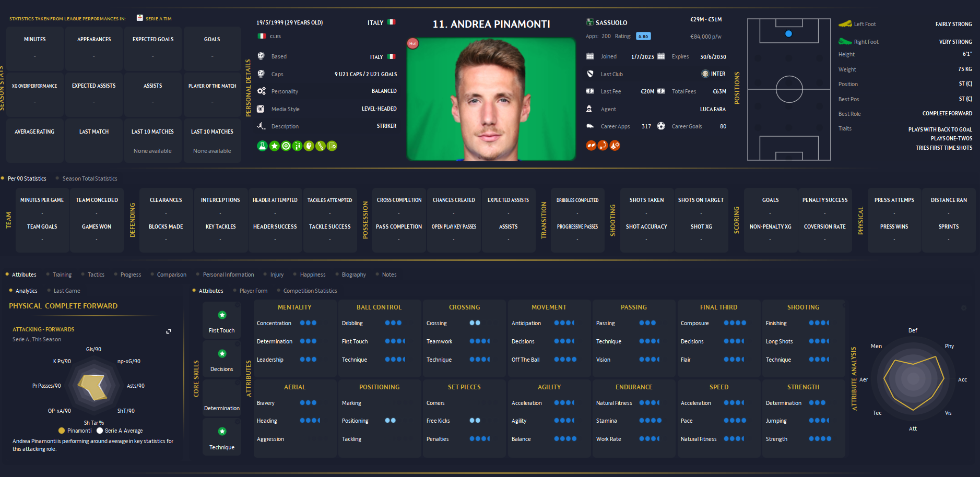Click the Sassuolo club crest icon
980x477 pixels.
coord(590,22)
